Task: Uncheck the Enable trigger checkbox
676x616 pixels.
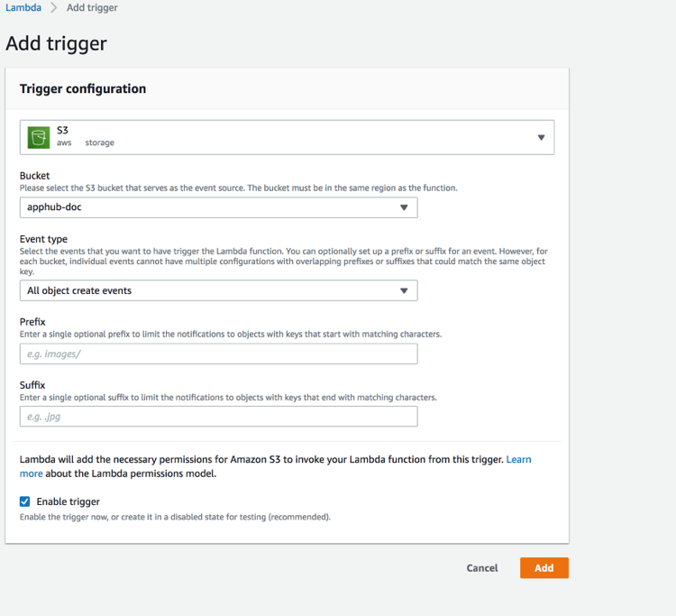Action: 24,501
